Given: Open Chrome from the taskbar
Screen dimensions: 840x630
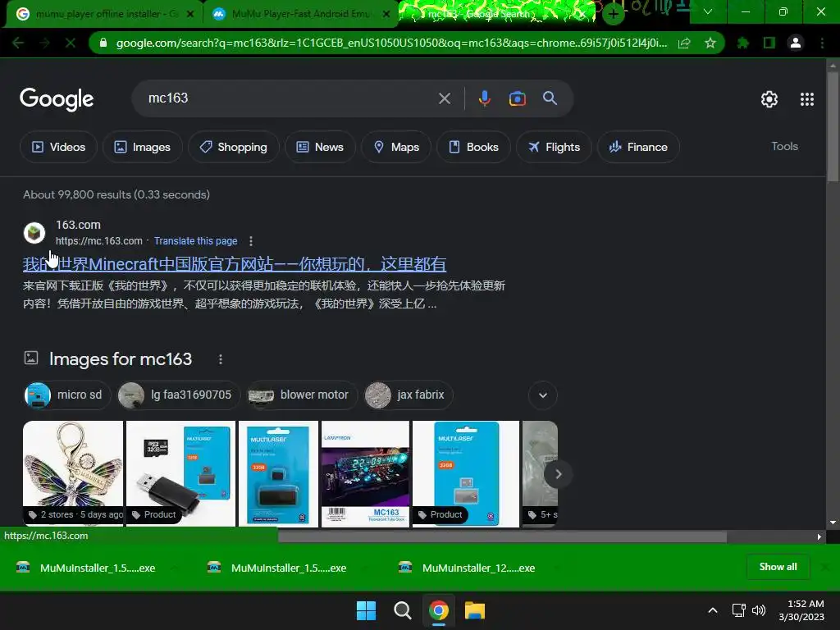Looking at the screenshot, I should [x=439, y=610].
